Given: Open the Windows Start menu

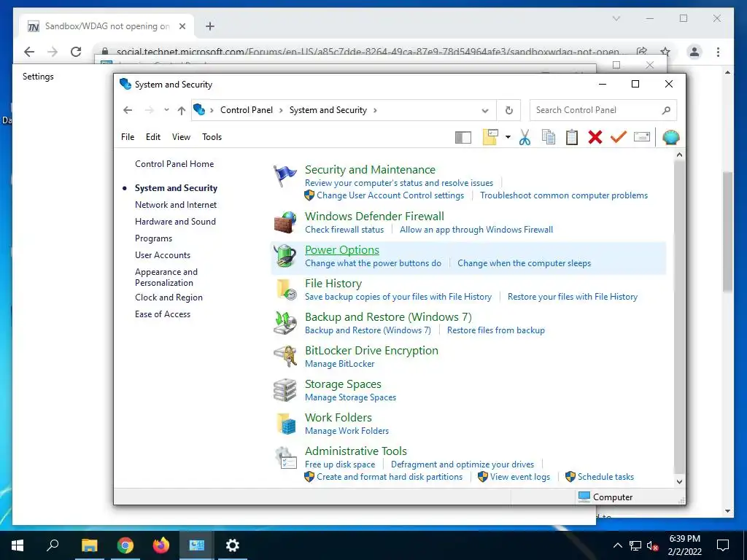Looking at the screenshot, I should [18, 545].
